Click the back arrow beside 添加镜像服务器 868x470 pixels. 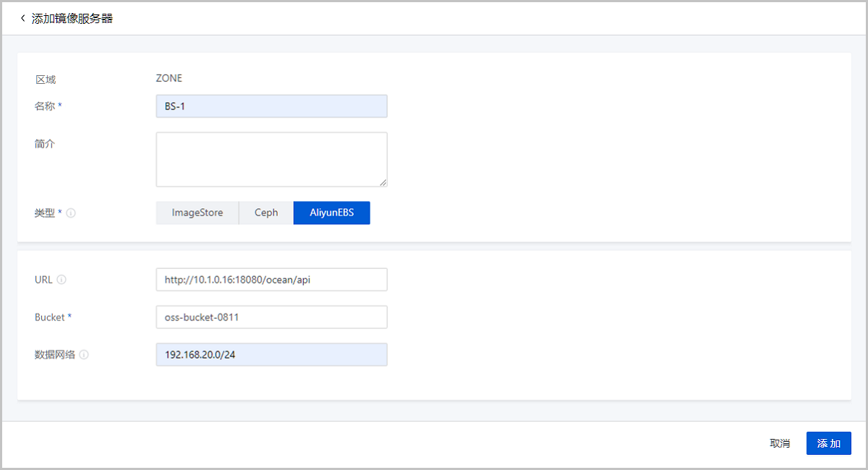click(x=22, y=18)
